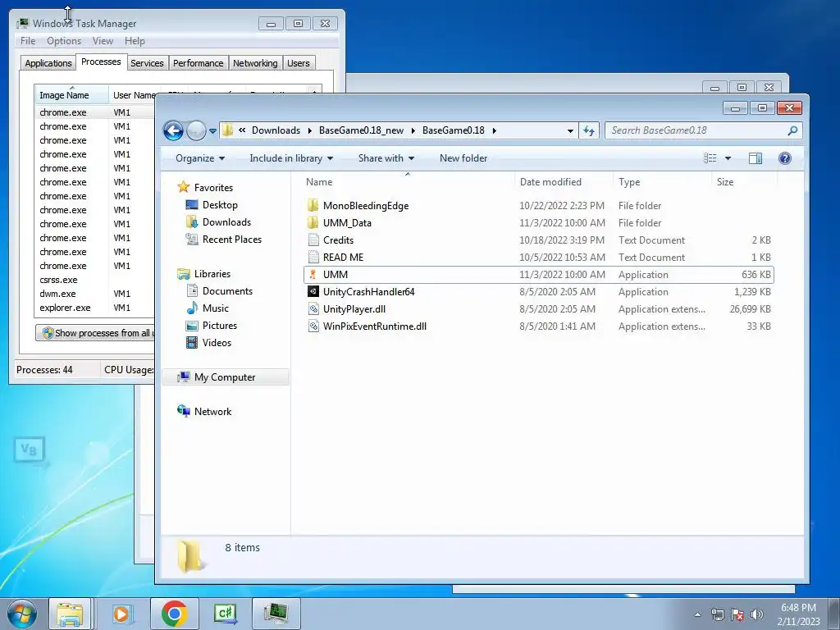Open Favorites in navigation pane
Viewport: 840px width, 630px height.
click(x=213, y=188)
